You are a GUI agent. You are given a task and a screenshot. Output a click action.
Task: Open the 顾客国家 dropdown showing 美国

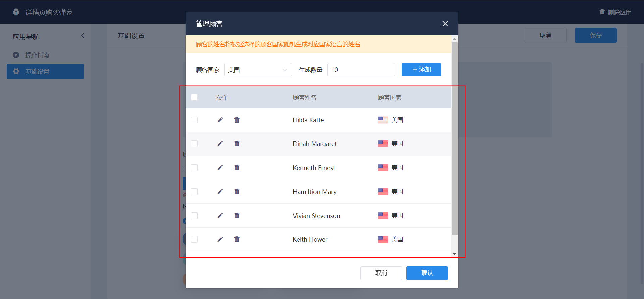click(x=258, y=70)
